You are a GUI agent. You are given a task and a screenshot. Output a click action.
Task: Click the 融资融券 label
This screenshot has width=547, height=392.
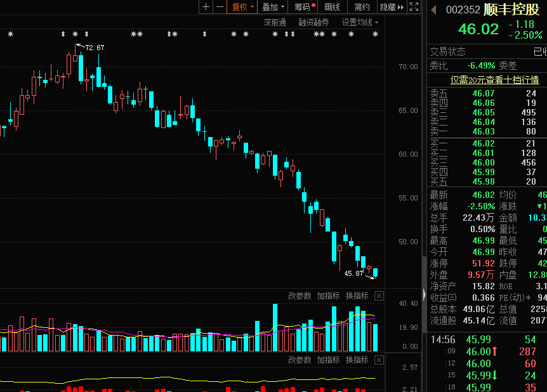tap(313, 23)
